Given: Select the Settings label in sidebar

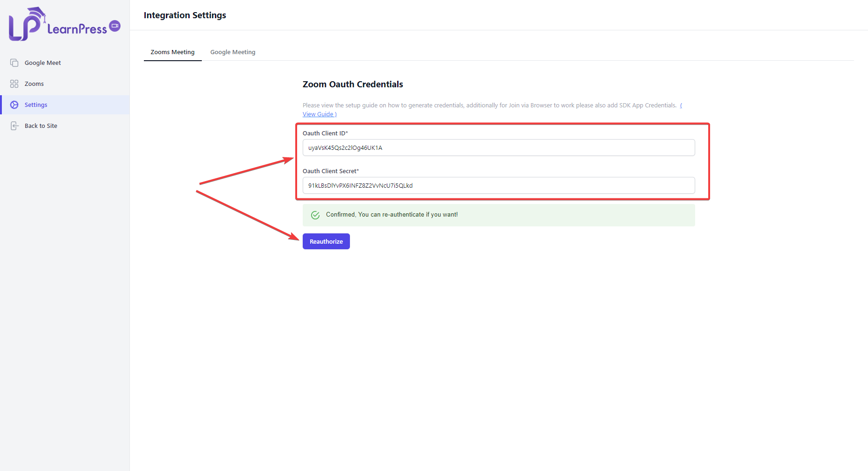Looking at the screenshot, I should coord(36,105).
